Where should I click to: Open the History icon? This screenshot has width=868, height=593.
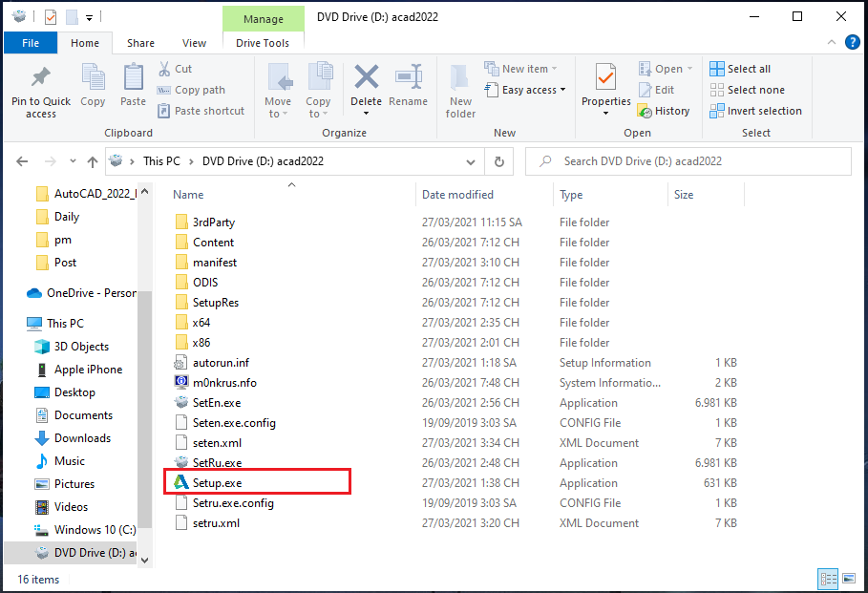click(645, 111)
